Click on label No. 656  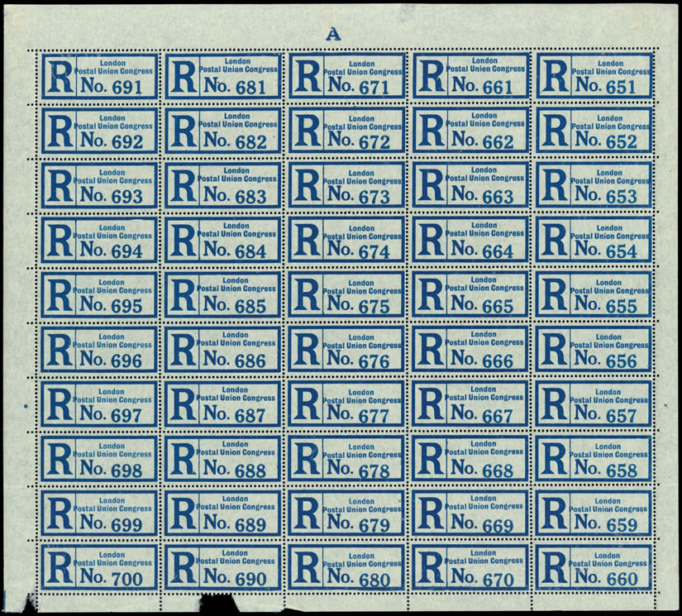tap(594, 349)
